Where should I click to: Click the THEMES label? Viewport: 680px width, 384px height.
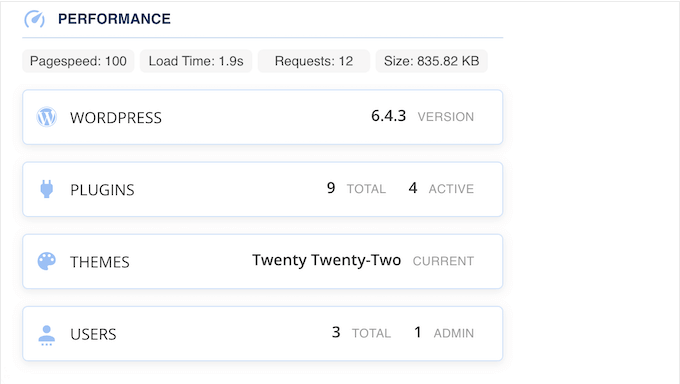click(x=100, y=262)
